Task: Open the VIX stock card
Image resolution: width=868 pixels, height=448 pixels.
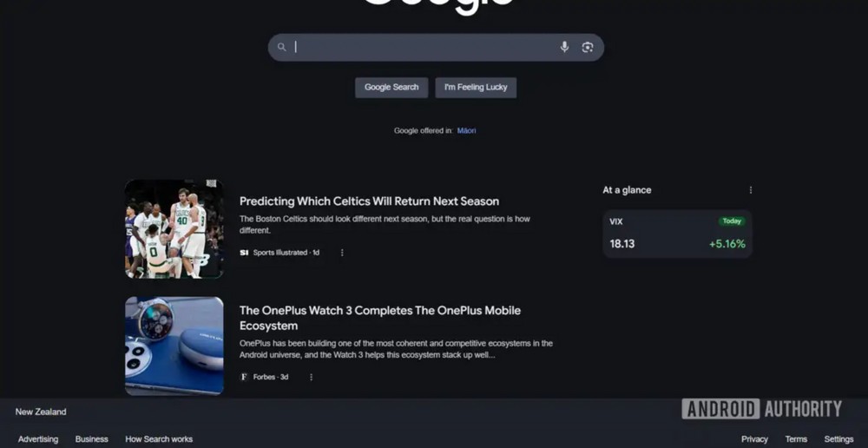Action: pyautogui.click(x=677, y=234)
